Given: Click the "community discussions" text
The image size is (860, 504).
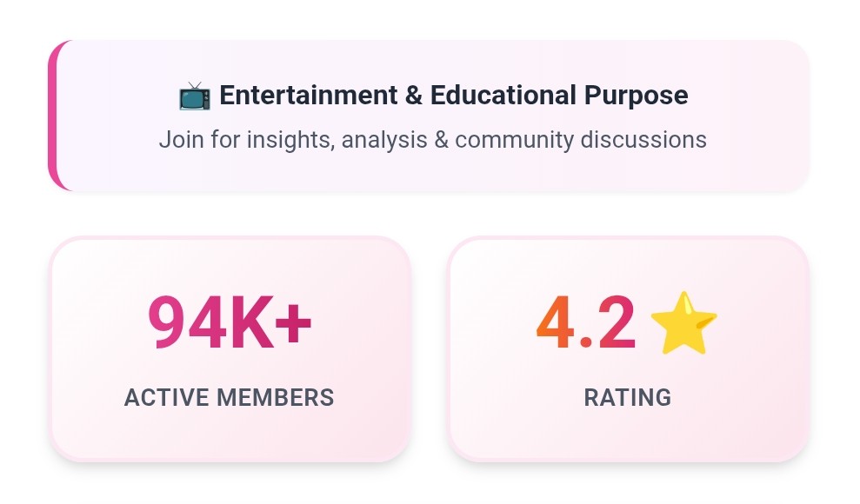Looking at the screenshot, I should pyautogui.click(x=581, y=139).
